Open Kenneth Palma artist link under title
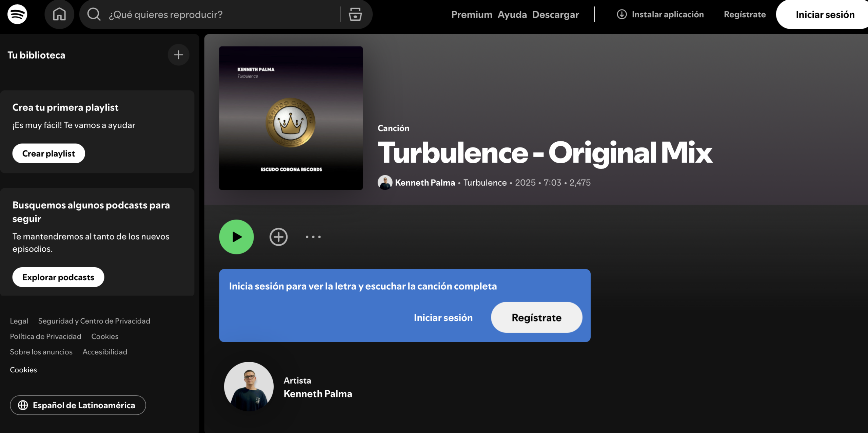The width and height of the screenshot is (868, 433). [425, 183]
